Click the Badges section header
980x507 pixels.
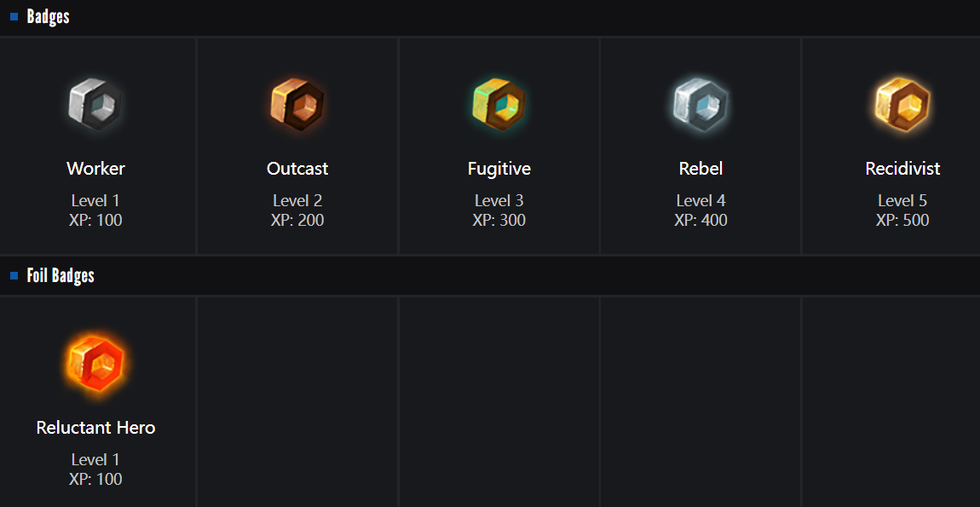49,17
